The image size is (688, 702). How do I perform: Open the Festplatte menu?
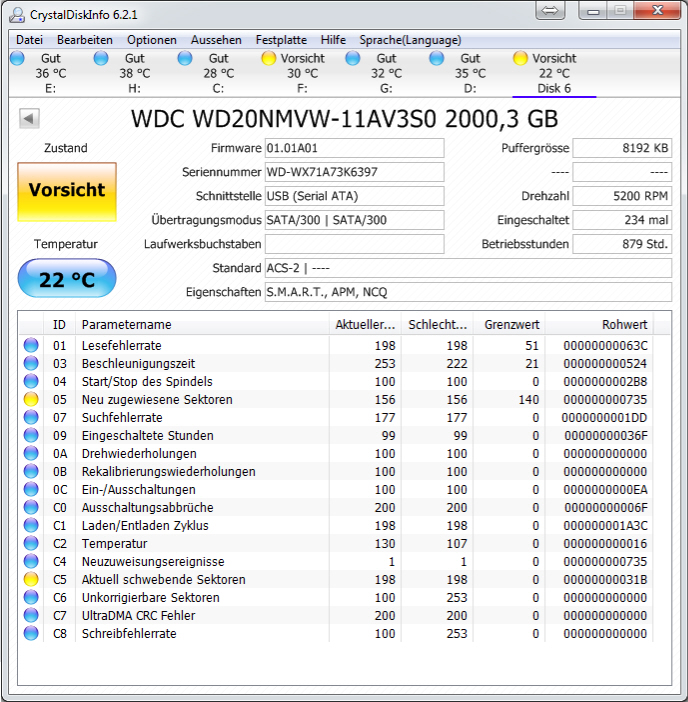(x=281, y=40)
